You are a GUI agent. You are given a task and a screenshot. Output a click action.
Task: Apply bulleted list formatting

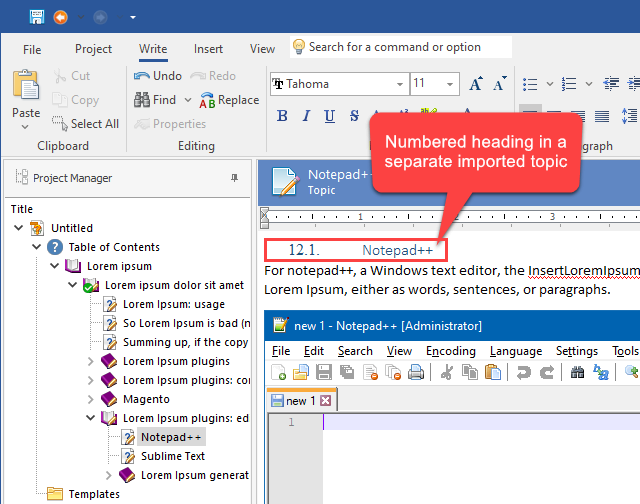click(530, 84)
